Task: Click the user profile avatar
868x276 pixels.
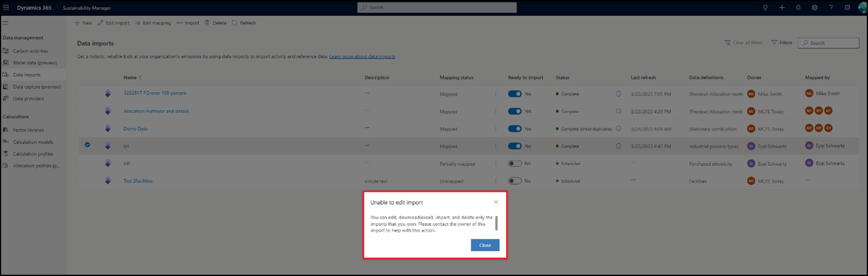Action: click(x=862, y=7)
